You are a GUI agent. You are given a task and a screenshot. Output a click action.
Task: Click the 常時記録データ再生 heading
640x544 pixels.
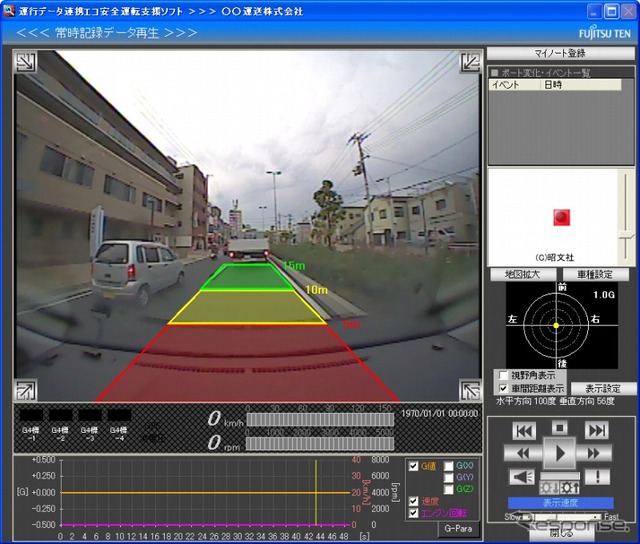(107, 33)
